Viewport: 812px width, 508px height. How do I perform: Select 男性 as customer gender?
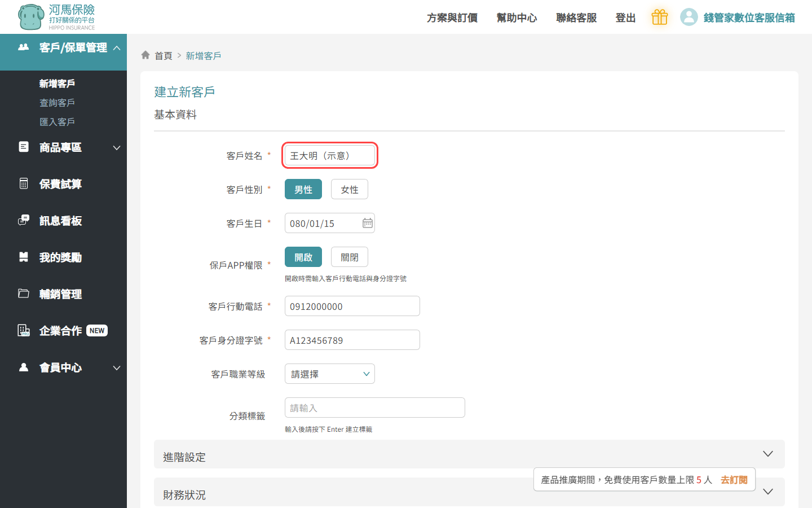pos(303,190)
